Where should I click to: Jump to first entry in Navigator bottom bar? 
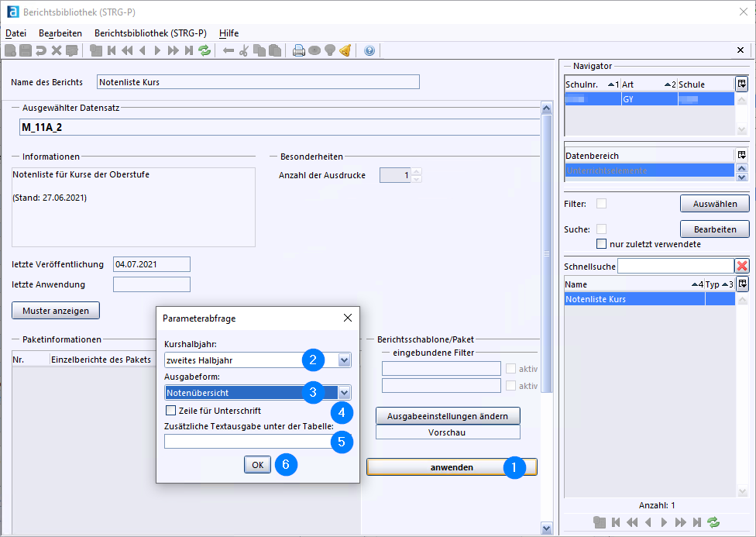click(616, 522)
